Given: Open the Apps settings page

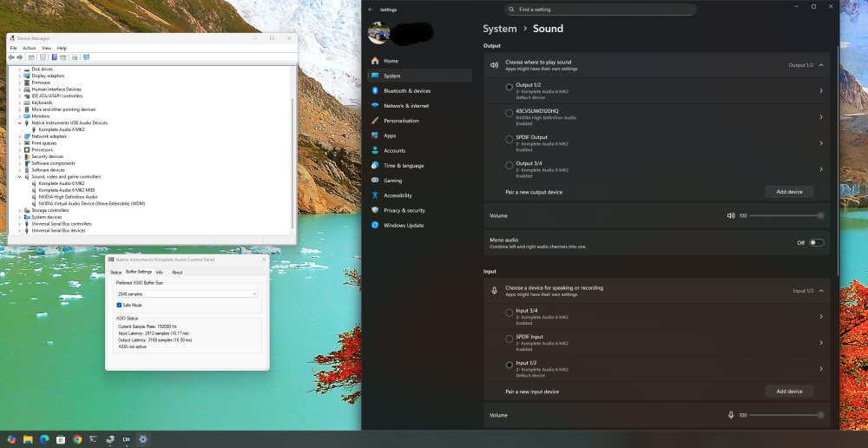Looking at the screenshot, I should click(419, 135).
